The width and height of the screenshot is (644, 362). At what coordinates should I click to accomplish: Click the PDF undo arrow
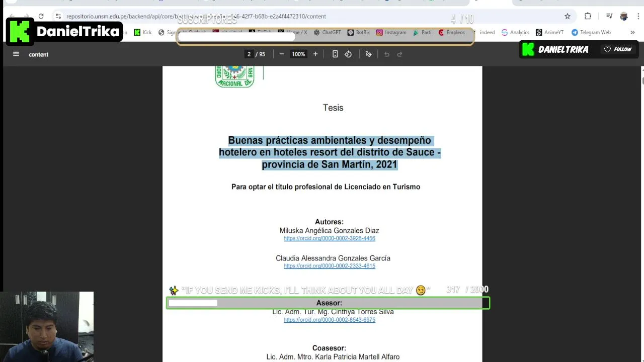[x=387, y=54]
